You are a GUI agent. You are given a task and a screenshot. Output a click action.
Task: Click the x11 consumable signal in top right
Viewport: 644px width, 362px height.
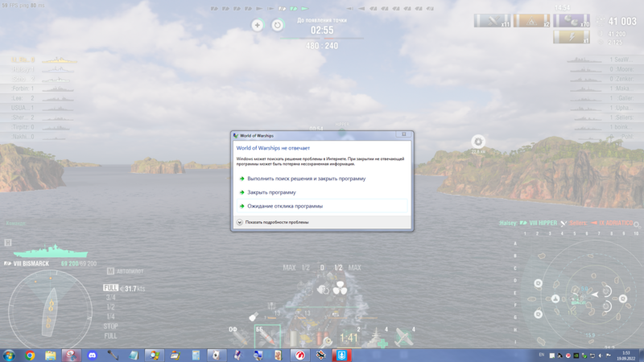492,21
